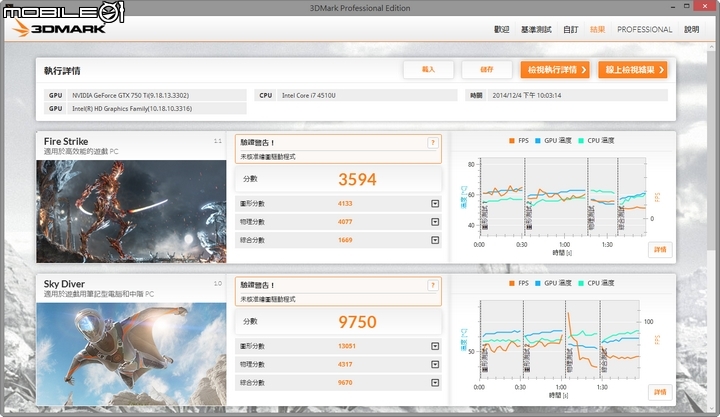Click the vertical scrollbar on the right edge

click(x=712, y=152)
